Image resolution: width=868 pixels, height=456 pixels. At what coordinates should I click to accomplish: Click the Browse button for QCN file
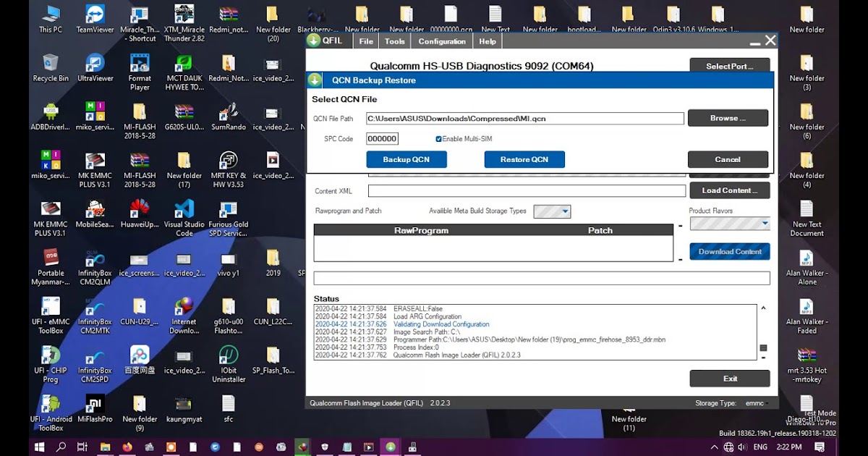tap(728, 118)
